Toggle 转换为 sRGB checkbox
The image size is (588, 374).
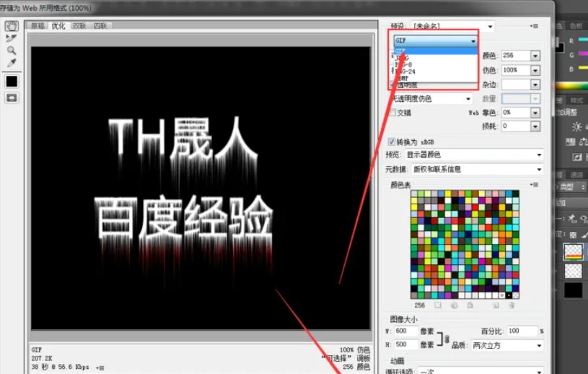392,142
